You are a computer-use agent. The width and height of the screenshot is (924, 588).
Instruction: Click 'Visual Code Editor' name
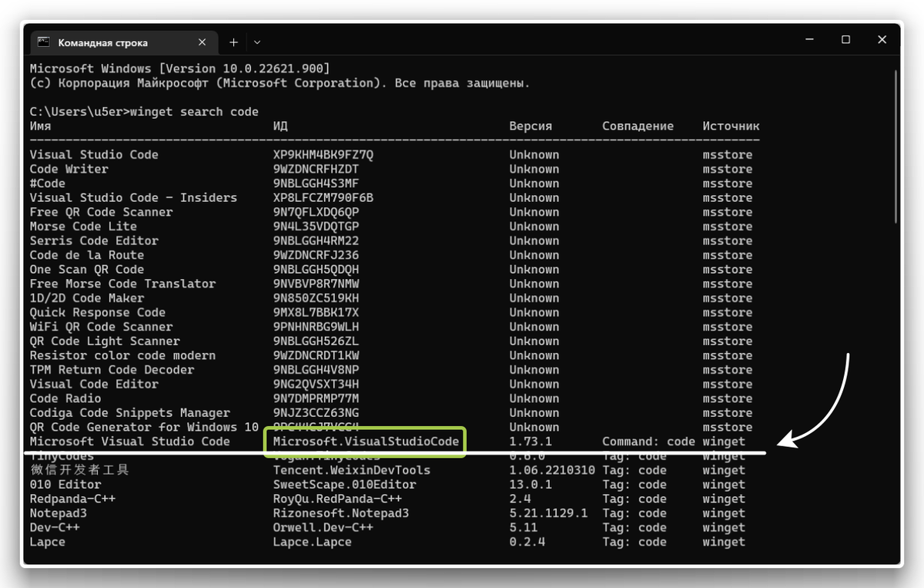pyautogui.click(x=94, y=384)
